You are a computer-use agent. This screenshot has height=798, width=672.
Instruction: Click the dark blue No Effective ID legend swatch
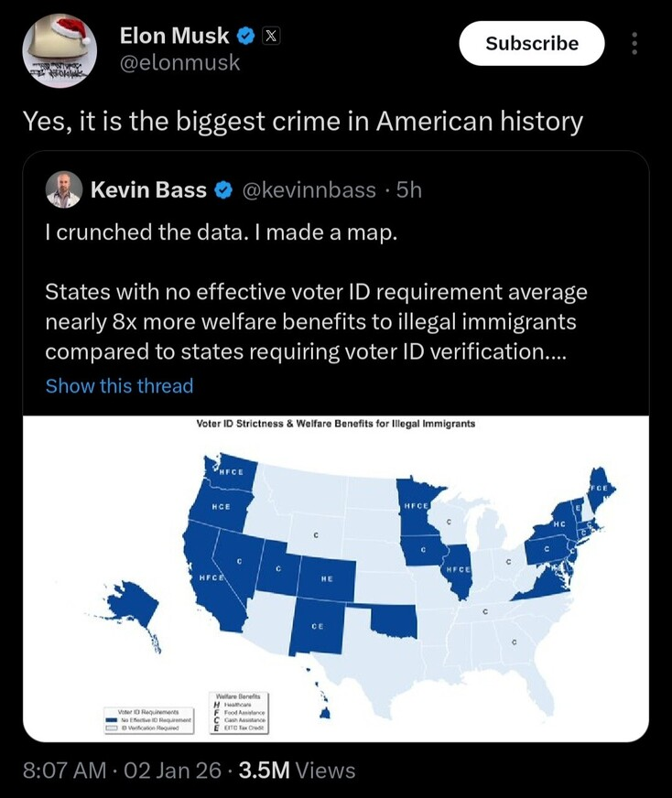pyautogui.click(x=112, y=720)
